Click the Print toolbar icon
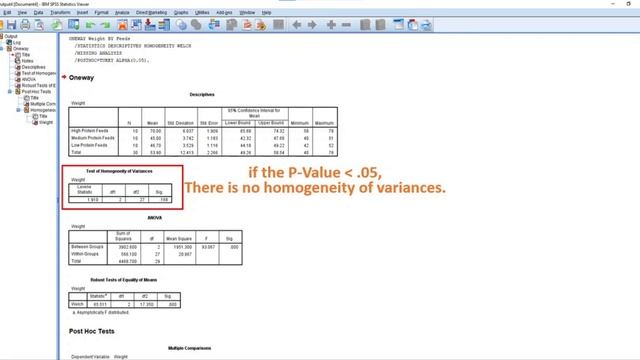This screenshot has width=640, height=360. 25,25
